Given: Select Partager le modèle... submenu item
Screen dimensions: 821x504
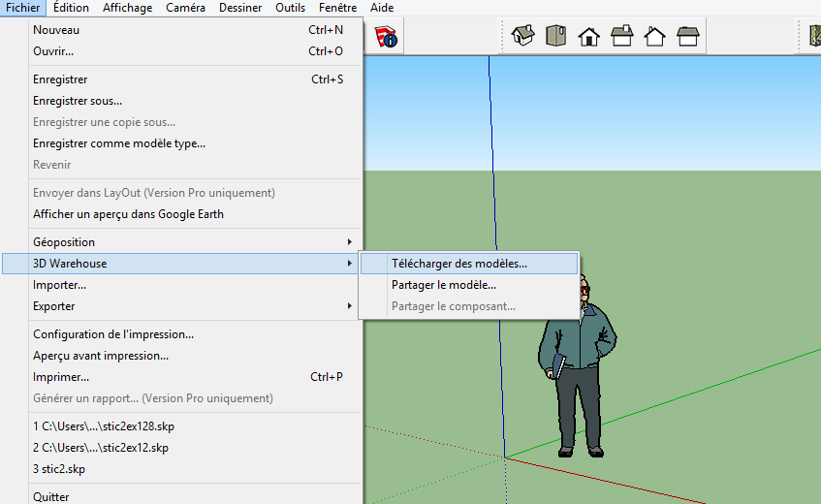Looking at the screenshot, I should (469, 285).
